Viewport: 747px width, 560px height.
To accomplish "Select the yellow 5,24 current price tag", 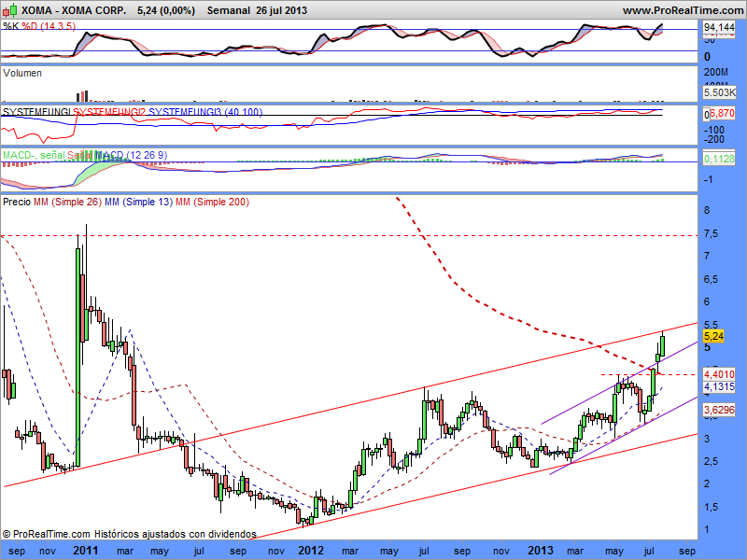I will [713, 336].
